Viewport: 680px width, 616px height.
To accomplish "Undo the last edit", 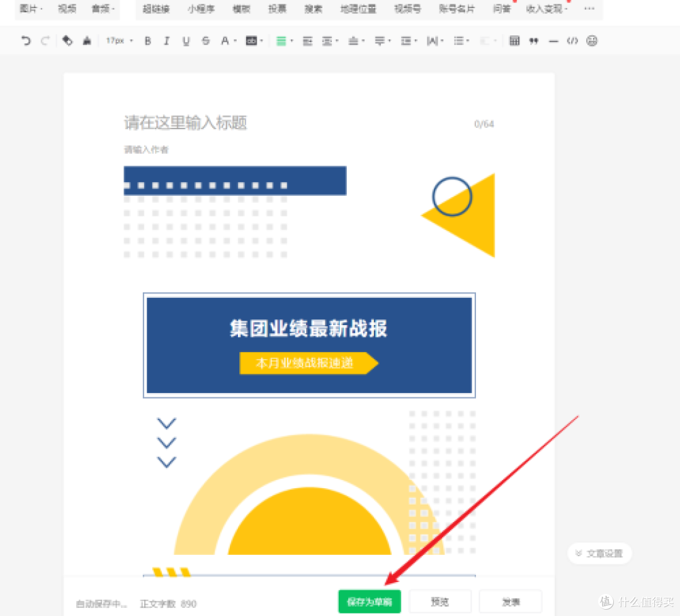I will click(x=26, y=41).
